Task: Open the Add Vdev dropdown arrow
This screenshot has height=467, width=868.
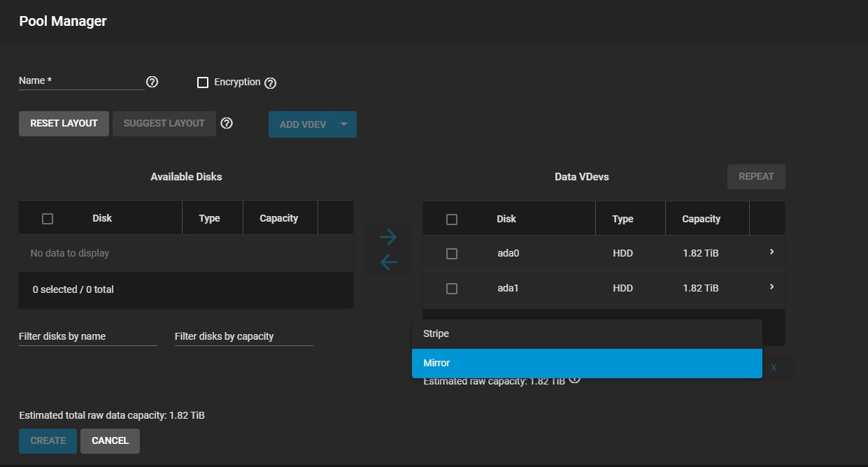Action: click(x=343, y=124)
